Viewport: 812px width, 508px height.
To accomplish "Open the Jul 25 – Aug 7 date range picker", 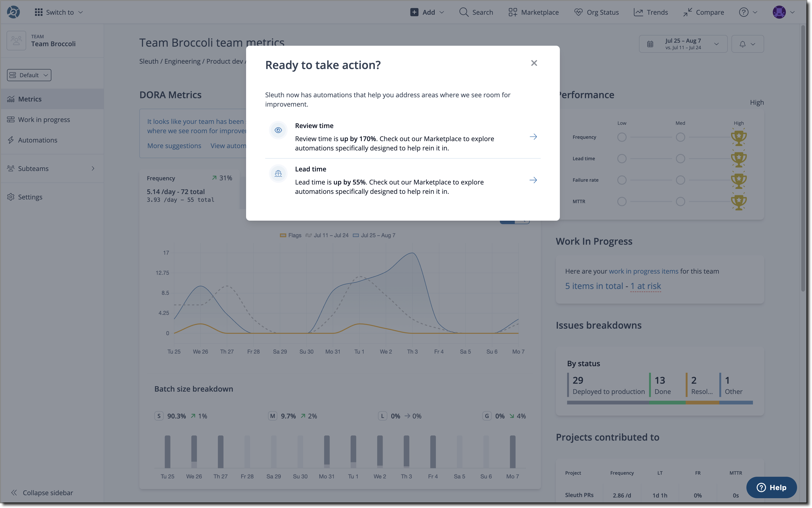I will (683, 44).
